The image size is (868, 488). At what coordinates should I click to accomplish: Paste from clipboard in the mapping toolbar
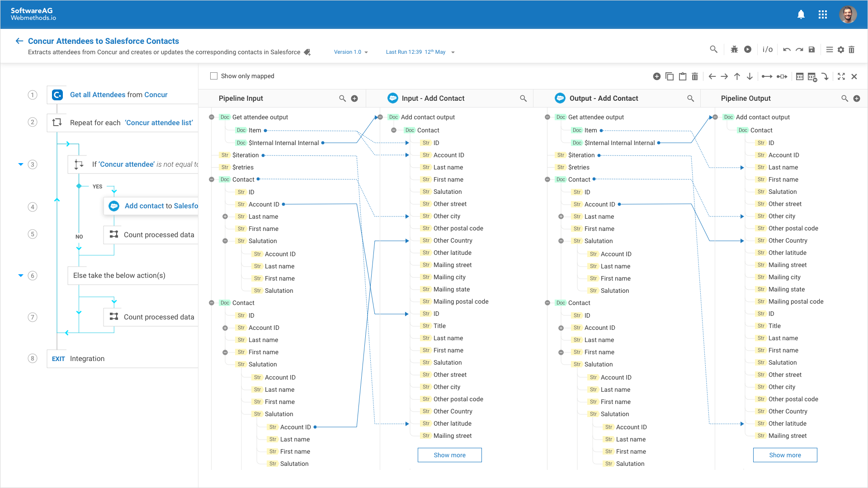(x=683, y=76)
